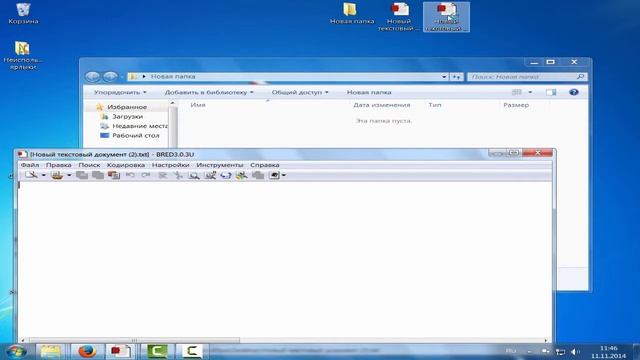Screen dimensions: 640x360
Task: Open the Настройки menu
Action: click(171, 165)
